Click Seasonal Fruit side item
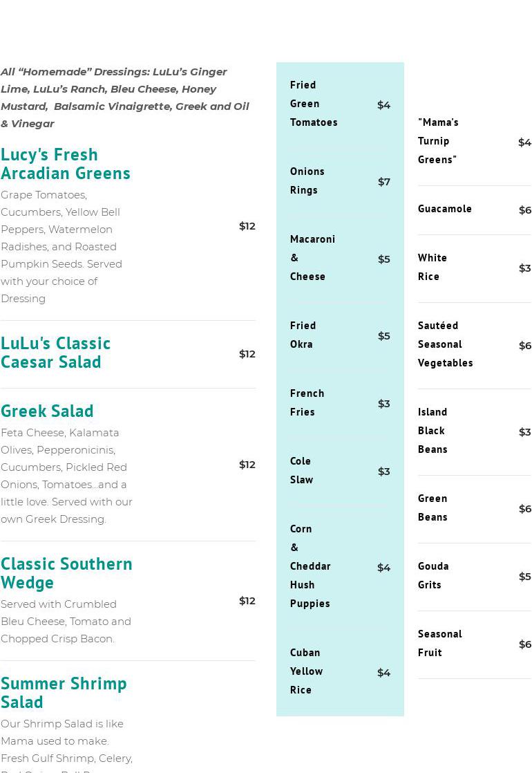 439,643
